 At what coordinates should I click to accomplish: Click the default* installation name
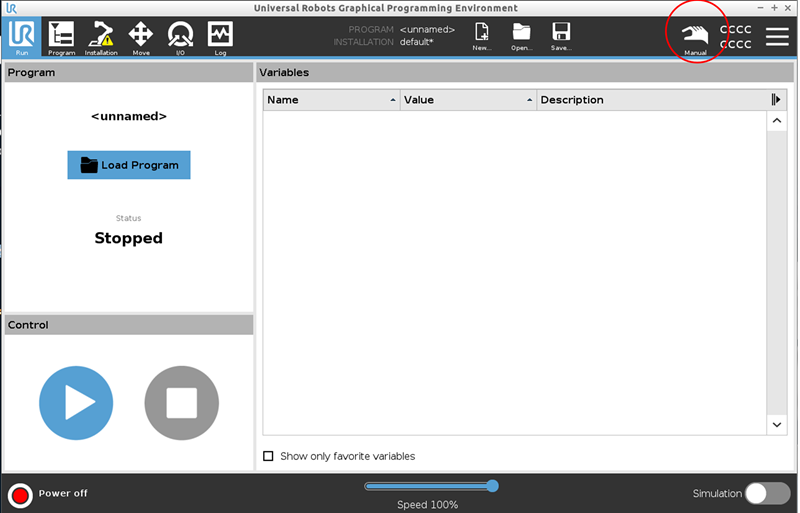point(416,42)
